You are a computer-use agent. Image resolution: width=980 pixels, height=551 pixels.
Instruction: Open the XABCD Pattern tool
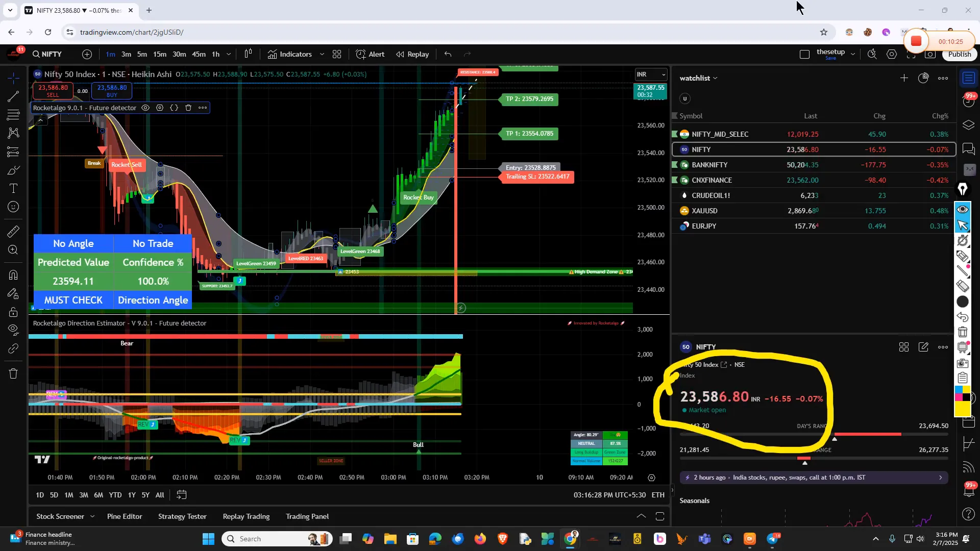coord(13,133)
